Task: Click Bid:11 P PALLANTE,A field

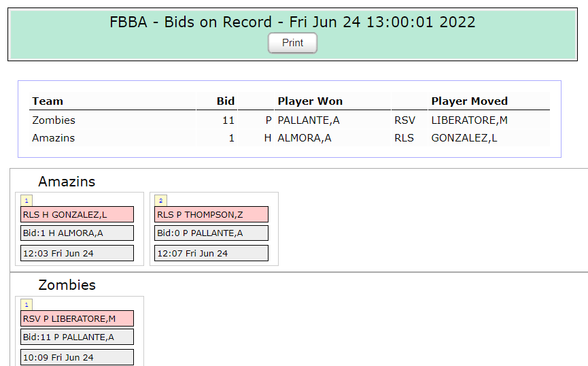Action: click(x=77, y=337)
